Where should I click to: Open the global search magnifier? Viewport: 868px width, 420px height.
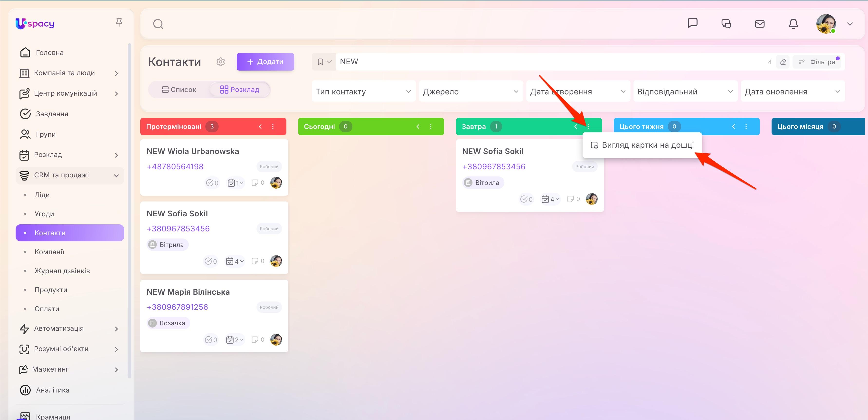click(158, 24)
